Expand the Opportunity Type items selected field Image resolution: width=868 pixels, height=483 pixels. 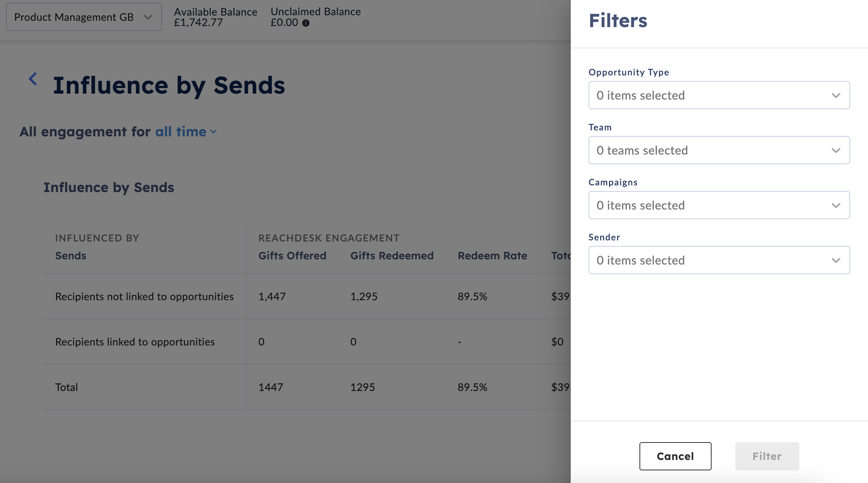tap(719, 95)
